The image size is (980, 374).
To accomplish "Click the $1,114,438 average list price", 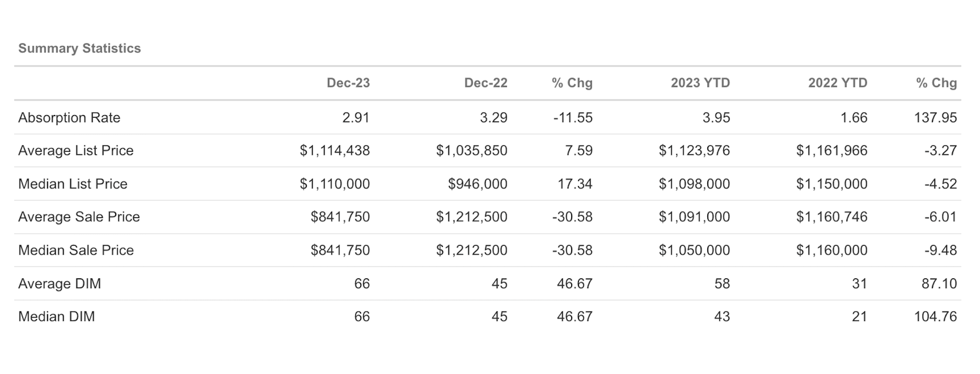I will click(335, 150).
